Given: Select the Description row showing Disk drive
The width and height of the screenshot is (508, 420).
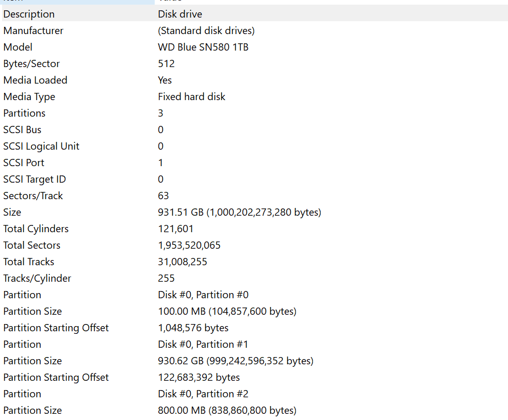Looking at the screenshot, I should (29, 14).
